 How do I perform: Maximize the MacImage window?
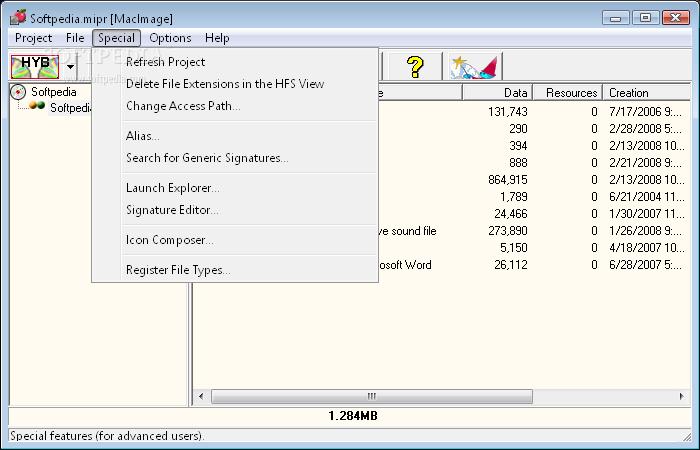point(645,18)
